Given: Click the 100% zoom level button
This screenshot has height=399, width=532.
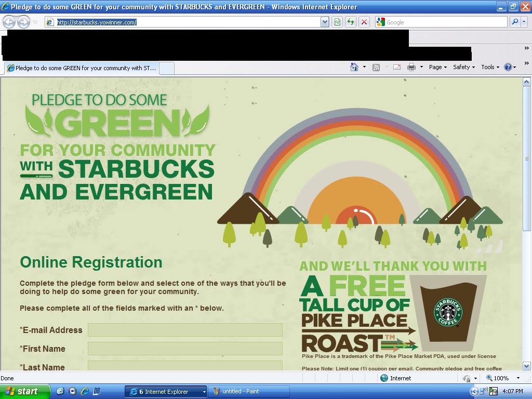Looking at the screenshot, I should [497, 378].
